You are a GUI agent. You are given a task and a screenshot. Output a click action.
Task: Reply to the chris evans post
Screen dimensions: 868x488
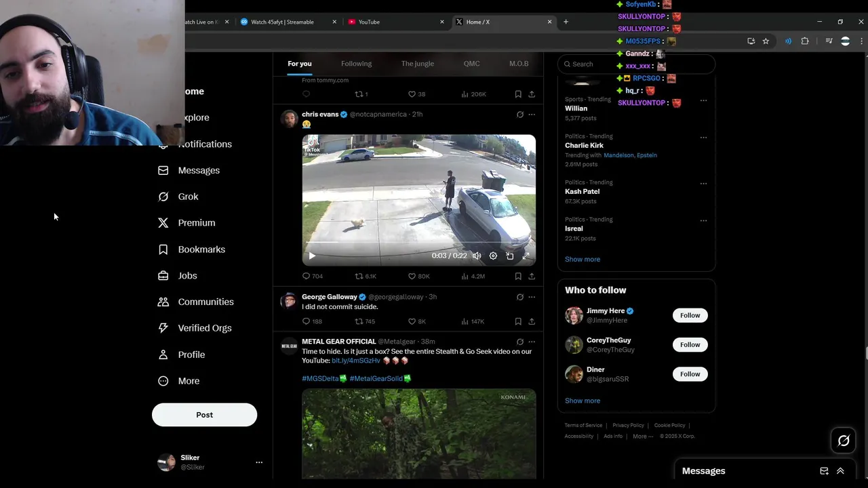click(313, 276)
